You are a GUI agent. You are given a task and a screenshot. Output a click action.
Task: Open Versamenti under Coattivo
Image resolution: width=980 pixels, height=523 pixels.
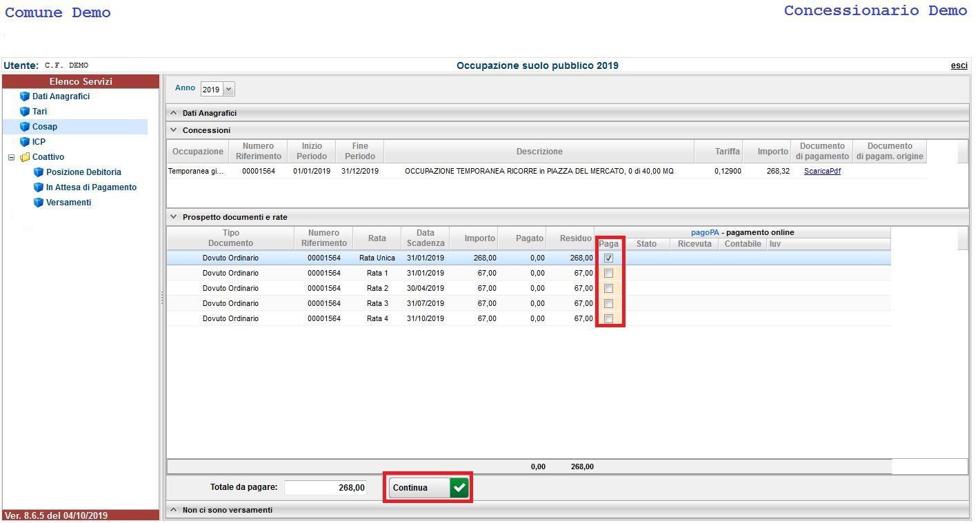(x=68, y=203)
